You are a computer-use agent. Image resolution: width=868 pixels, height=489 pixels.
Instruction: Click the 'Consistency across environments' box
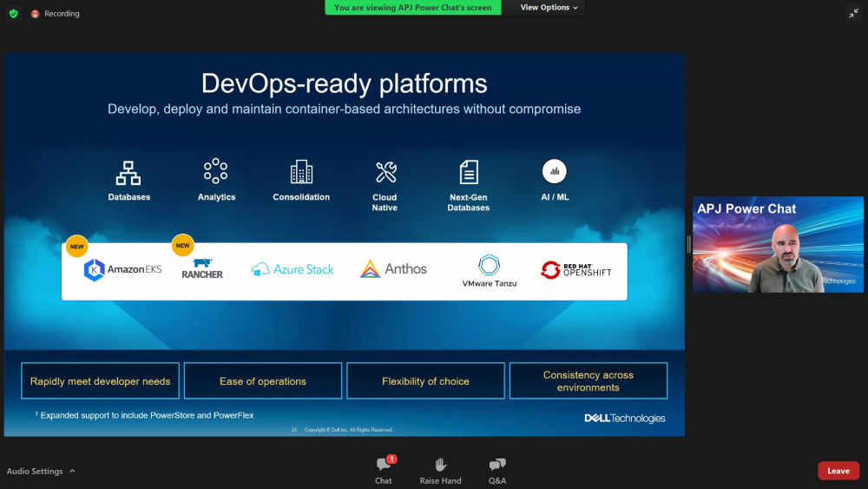(x=589, y=381)
